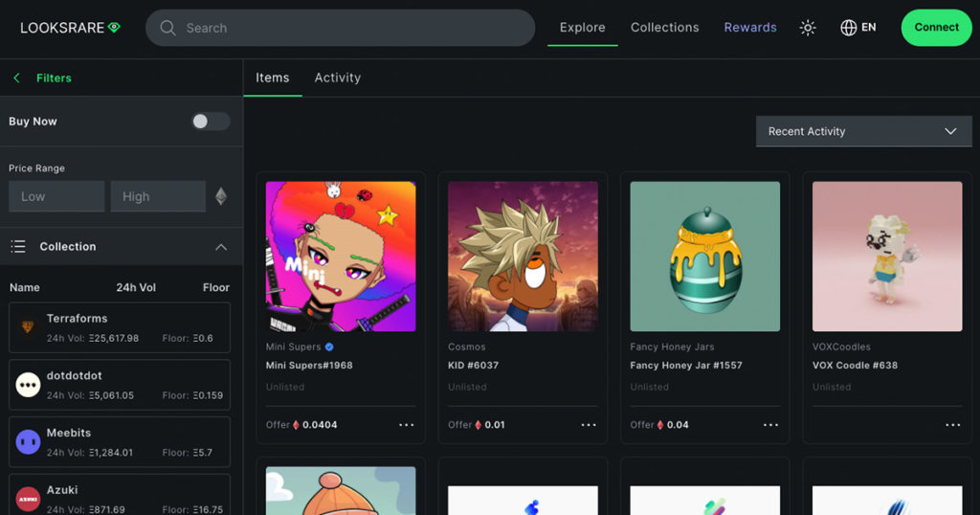Click Terraforms collection avatar
The image size is (980, 515).
click(x=28, y=327)
